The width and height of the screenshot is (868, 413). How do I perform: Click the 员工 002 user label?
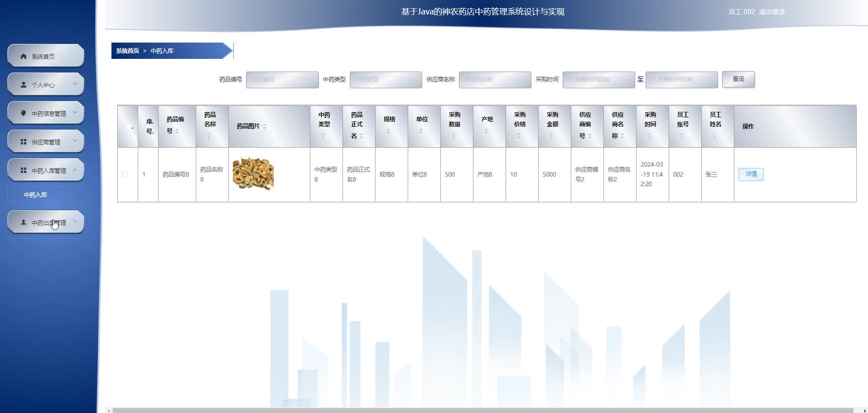742,12
